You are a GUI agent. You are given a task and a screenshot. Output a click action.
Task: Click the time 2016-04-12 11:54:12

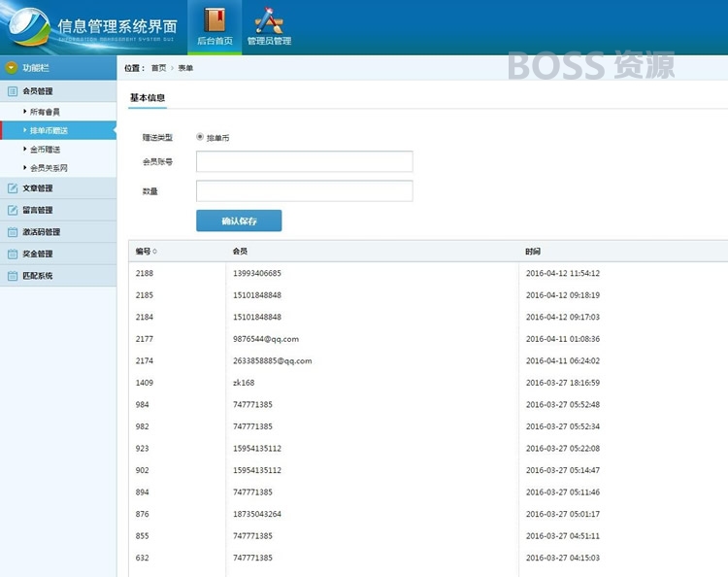coord(563,273)
